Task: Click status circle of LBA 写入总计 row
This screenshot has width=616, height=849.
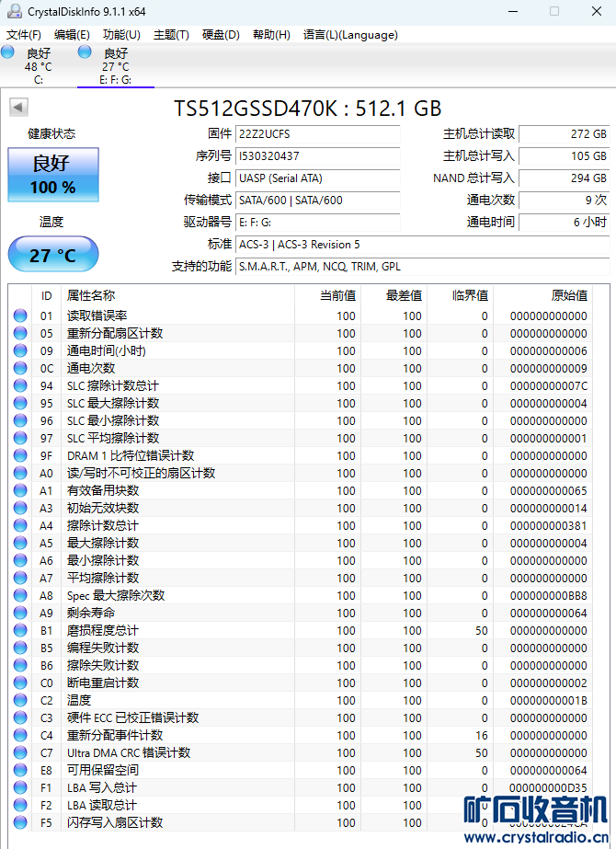Action: tap(20, 787)
